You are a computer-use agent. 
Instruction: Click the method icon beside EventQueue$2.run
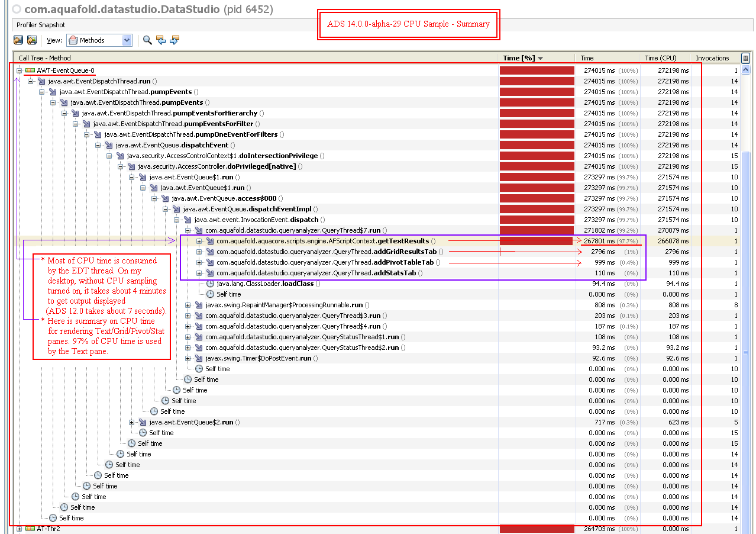point(143,422)
